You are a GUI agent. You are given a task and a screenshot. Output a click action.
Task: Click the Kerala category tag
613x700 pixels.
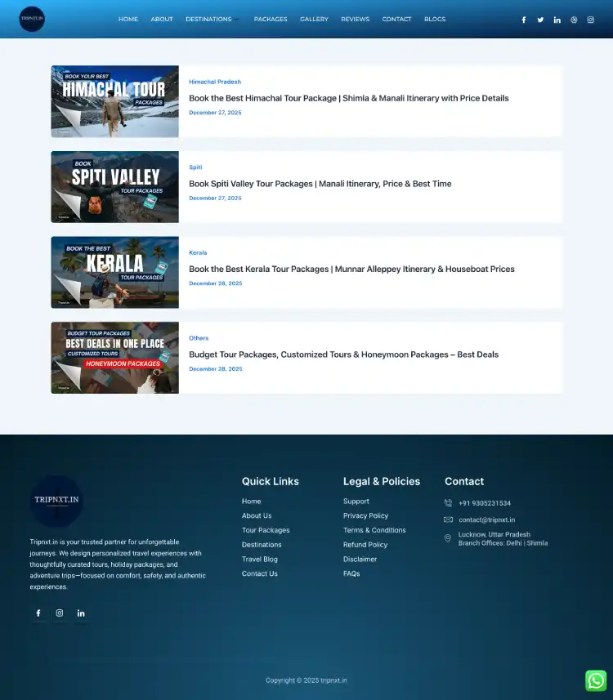coord(198,252)
